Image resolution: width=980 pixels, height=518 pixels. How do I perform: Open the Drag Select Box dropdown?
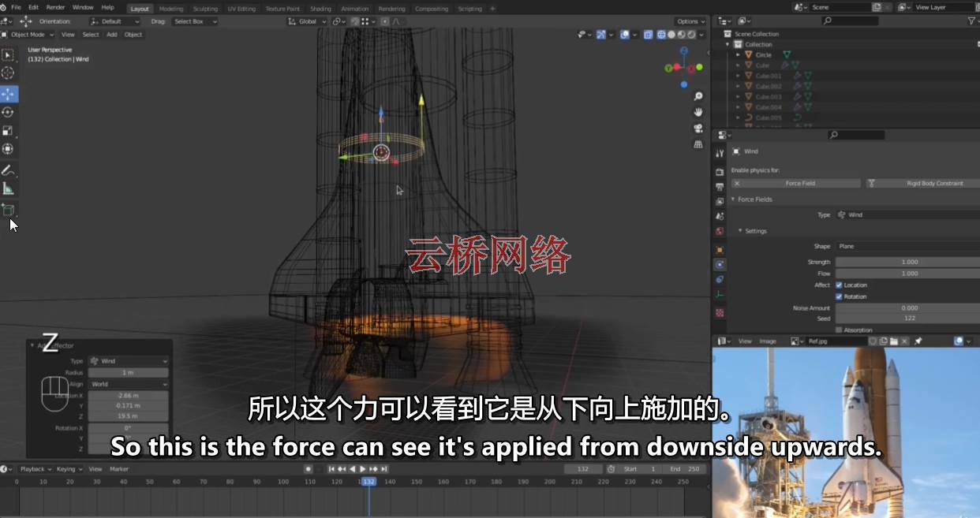coord(195,21)
